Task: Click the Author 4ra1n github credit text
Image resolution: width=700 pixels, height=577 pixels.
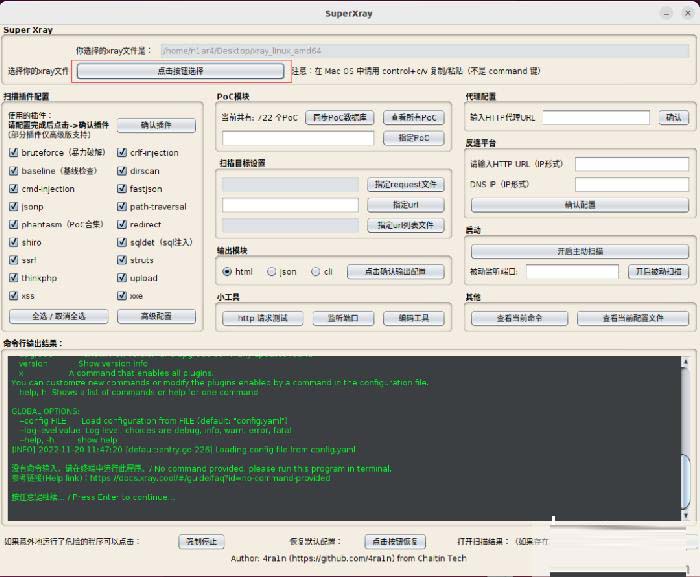Action: [x=348, y=558]
